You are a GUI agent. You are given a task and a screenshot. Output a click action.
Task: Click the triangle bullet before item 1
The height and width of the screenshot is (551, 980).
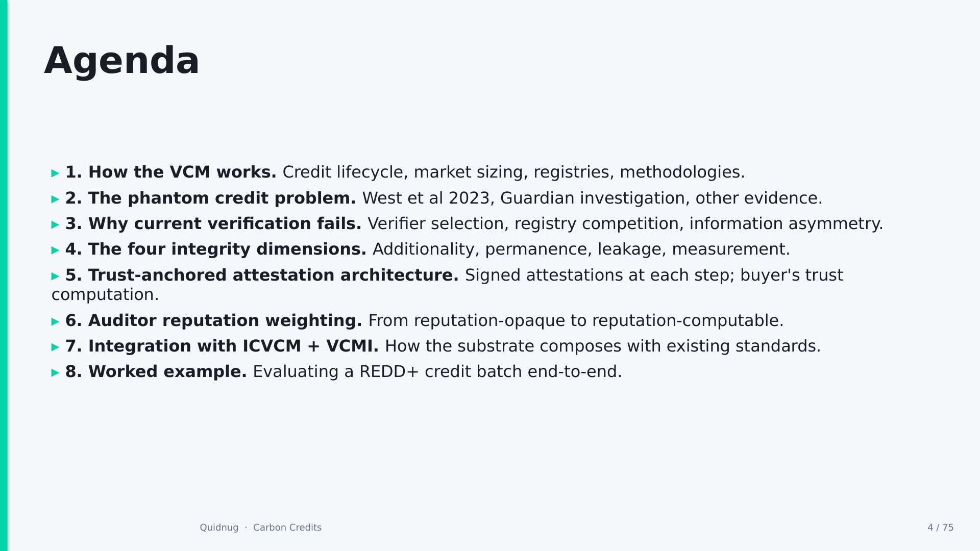(x=56, y=173)
